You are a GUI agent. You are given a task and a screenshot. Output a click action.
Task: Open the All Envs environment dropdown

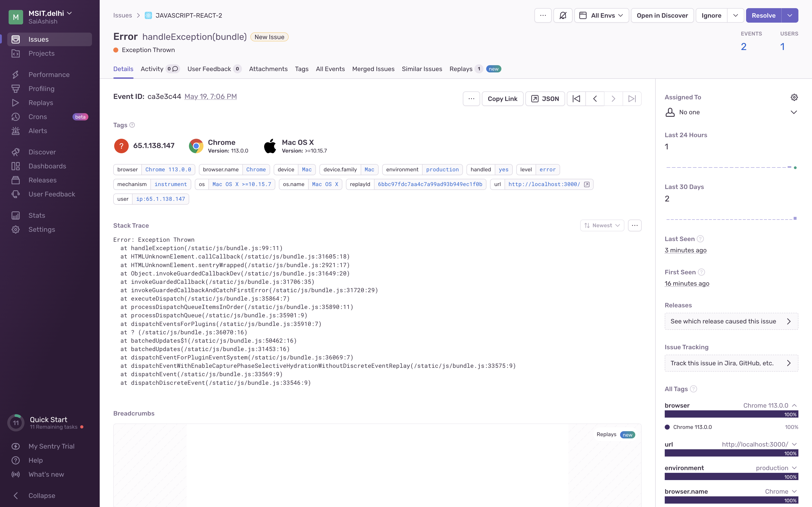tap(601, 15)
